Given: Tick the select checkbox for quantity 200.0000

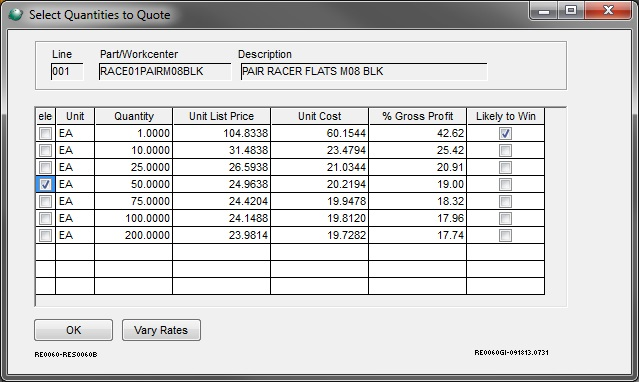Looking at the screenshot, I should pos(45,235).
